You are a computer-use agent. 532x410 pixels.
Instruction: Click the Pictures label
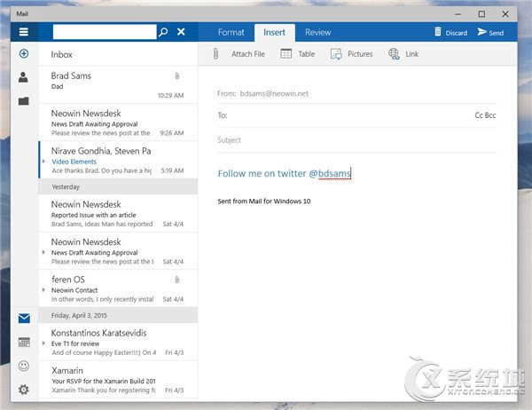click(x=360, y=54)
